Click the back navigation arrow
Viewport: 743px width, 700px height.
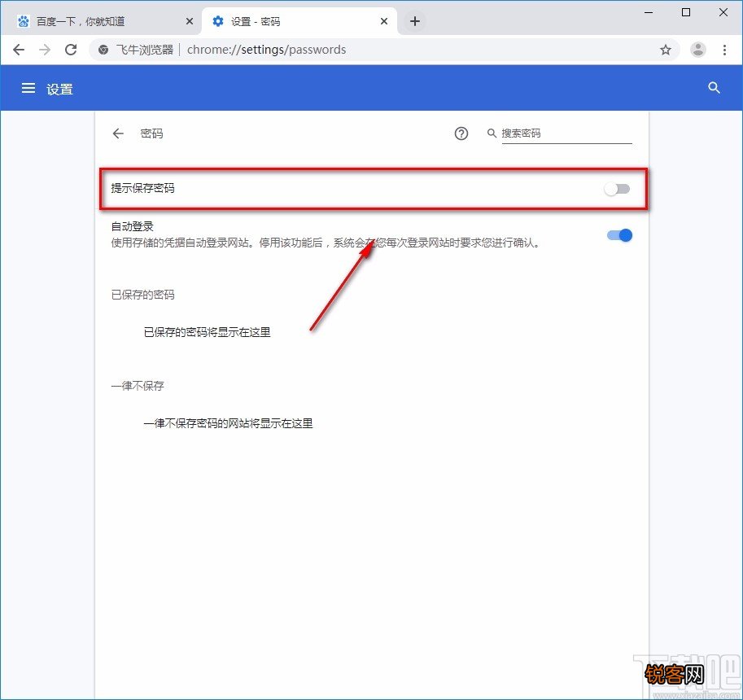coord(19,49)
